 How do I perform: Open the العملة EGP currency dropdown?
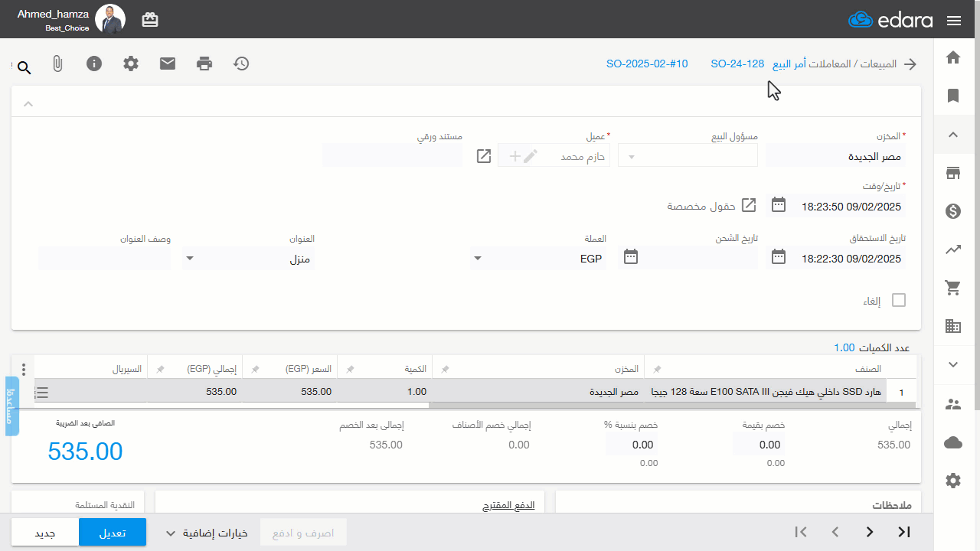click(x=538, y=259)
